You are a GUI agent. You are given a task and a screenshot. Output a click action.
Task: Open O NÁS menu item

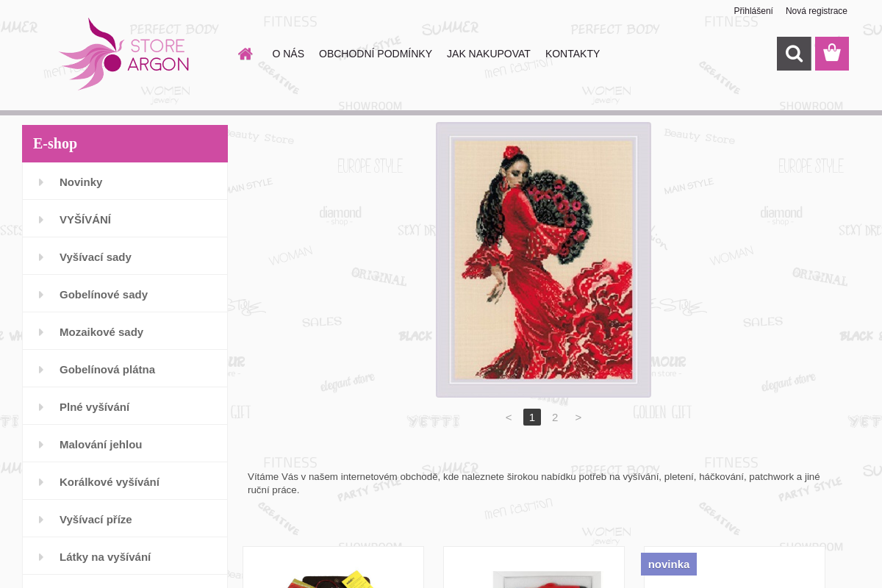(x=288, y=54)
